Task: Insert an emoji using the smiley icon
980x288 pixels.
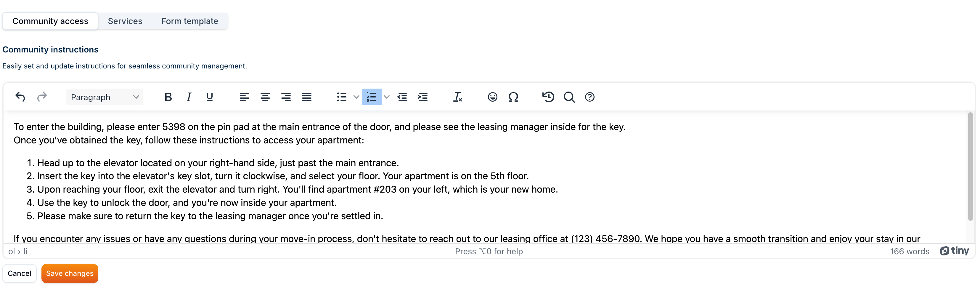Action: point(492,97)
